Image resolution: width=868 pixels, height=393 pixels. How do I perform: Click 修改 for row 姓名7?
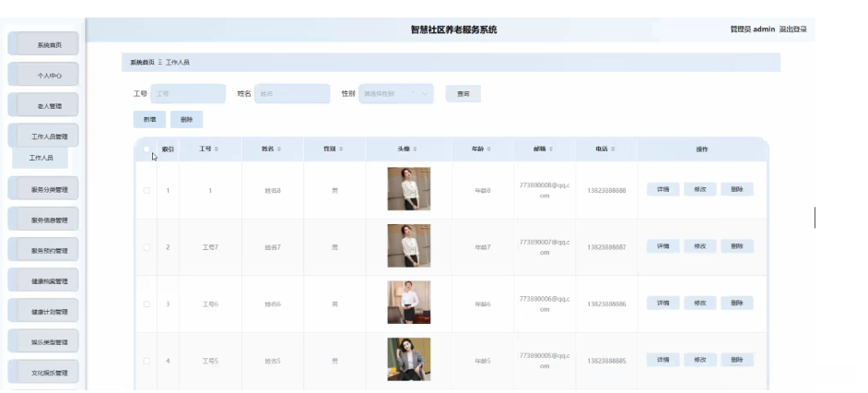(699, 246)
